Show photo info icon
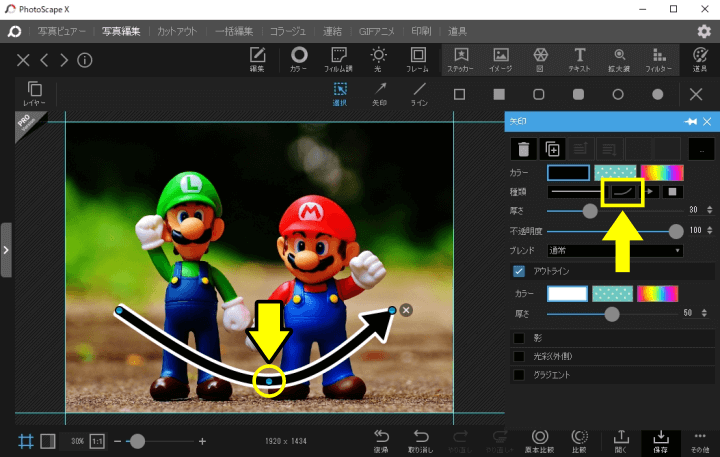This screenshot has width=720, height=457. coord(84,60)
